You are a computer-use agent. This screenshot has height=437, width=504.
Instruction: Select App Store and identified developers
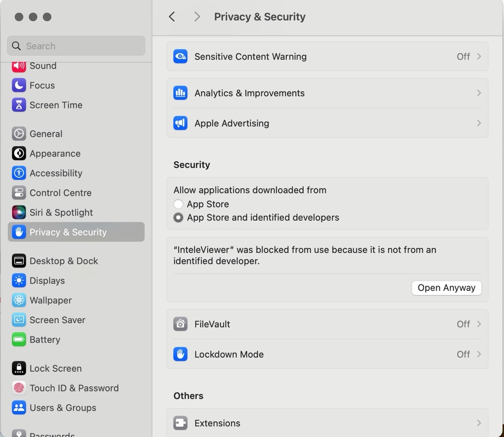(x=178, y=217)
